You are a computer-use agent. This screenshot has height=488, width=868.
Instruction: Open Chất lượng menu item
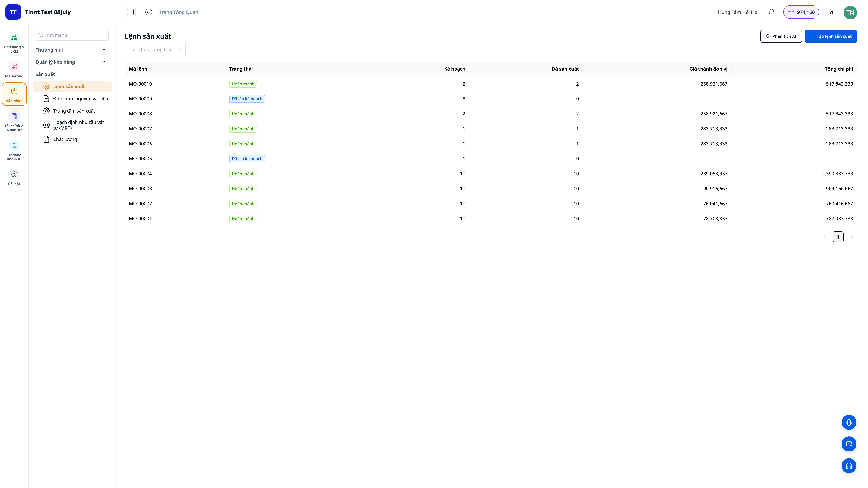(x=72, y=139)
